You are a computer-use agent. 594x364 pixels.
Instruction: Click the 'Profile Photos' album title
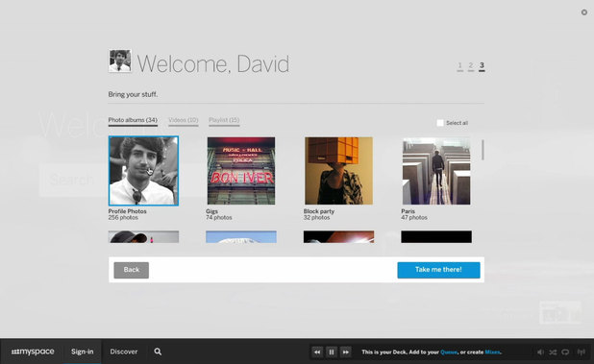click(127, 211)
